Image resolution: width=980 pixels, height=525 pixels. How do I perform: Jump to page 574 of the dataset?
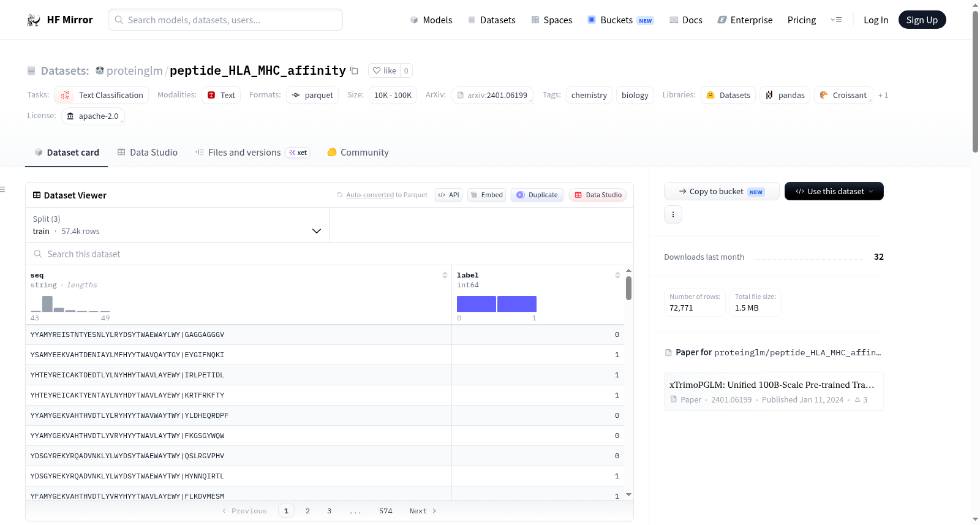point(386,512)
